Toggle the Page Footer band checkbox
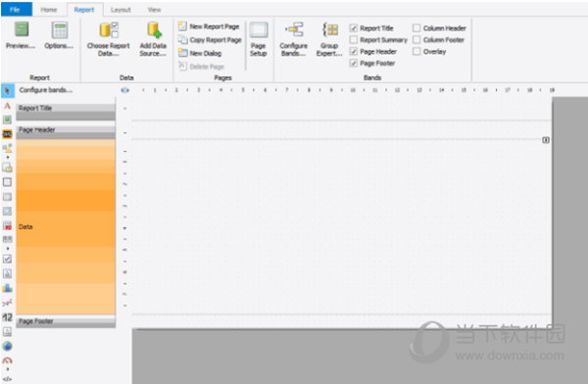Viewport: 588px width, 384px height. pos(353,63)
